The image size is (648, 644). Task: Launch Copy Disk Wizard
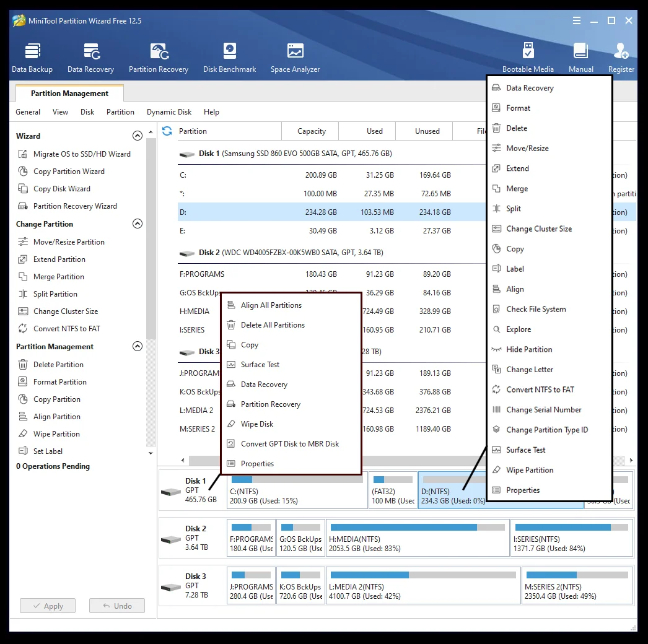(x=54, y=189)
